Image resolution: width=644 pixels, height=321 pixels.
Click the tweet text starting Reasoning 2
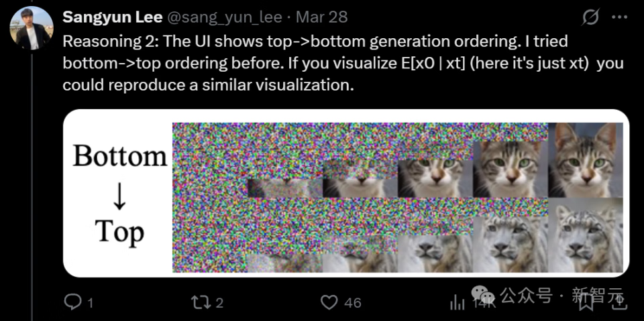point(343,63)
